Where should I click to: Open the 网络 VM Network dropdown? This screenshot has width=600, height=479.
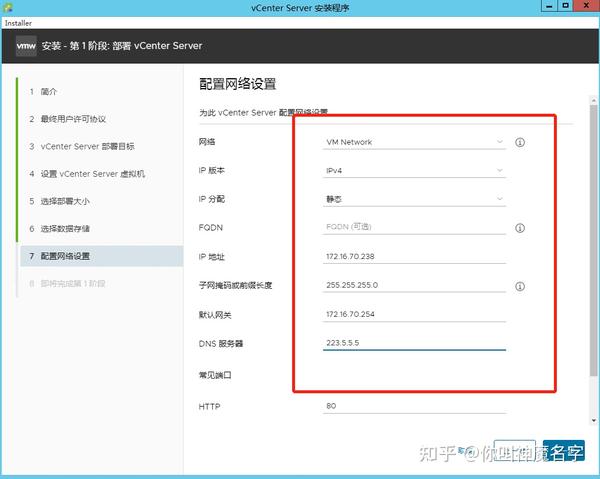pyautogui.click(x=414, y=142)
